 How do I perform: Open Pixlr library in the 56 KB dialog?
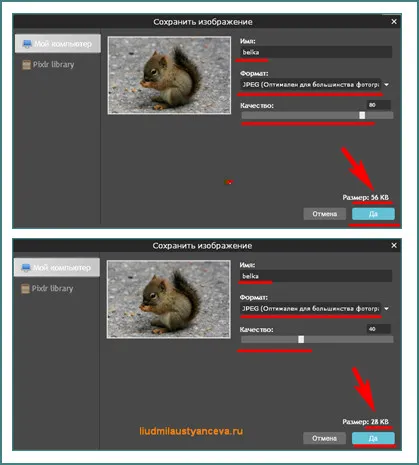pos(48,64)
